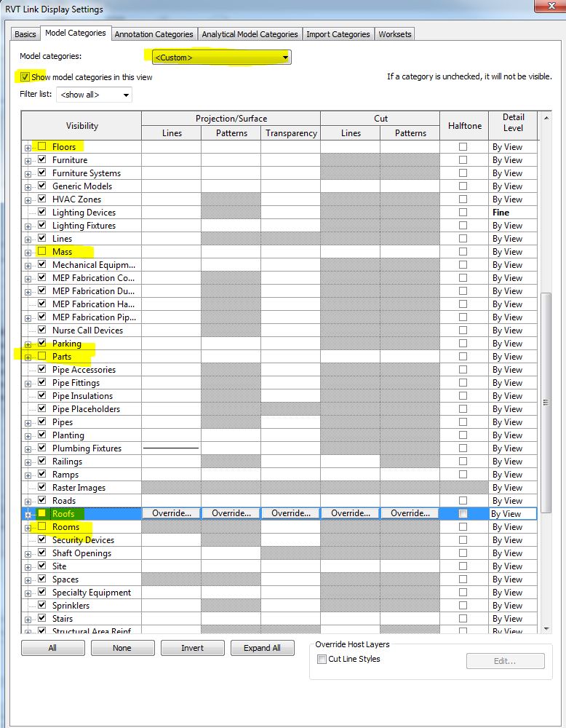Click the All button
The image size is (566, 728).
click(53, 648)
